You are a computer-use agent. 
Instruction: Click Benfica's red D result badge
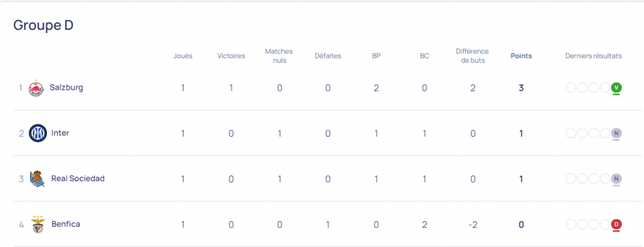pyautogui.click(x=616, y=224)
